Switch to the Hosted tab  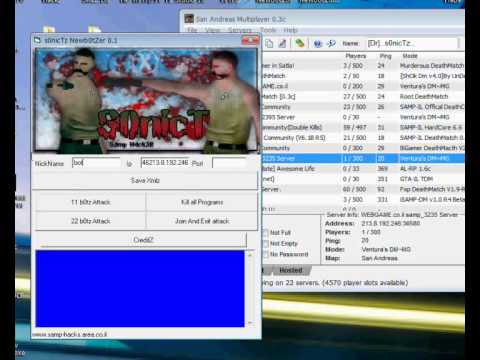[291, 270]
